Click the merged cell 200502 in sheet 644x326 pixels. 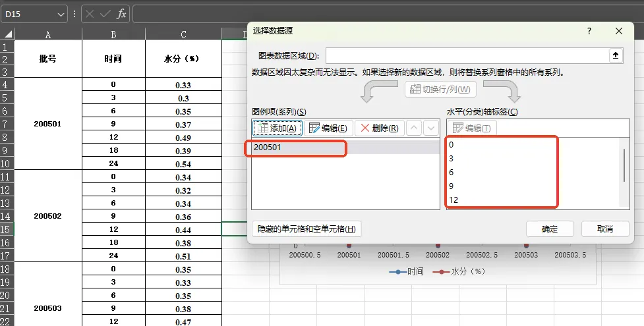48,216
